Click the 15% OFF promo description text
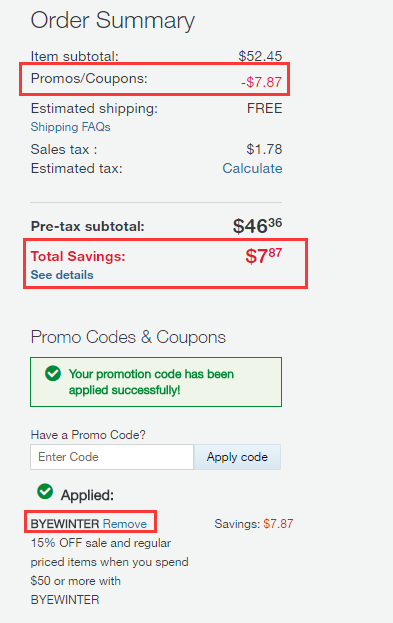Image resolution: width=393 pixels, height=623 pixels. click(109, 571)
